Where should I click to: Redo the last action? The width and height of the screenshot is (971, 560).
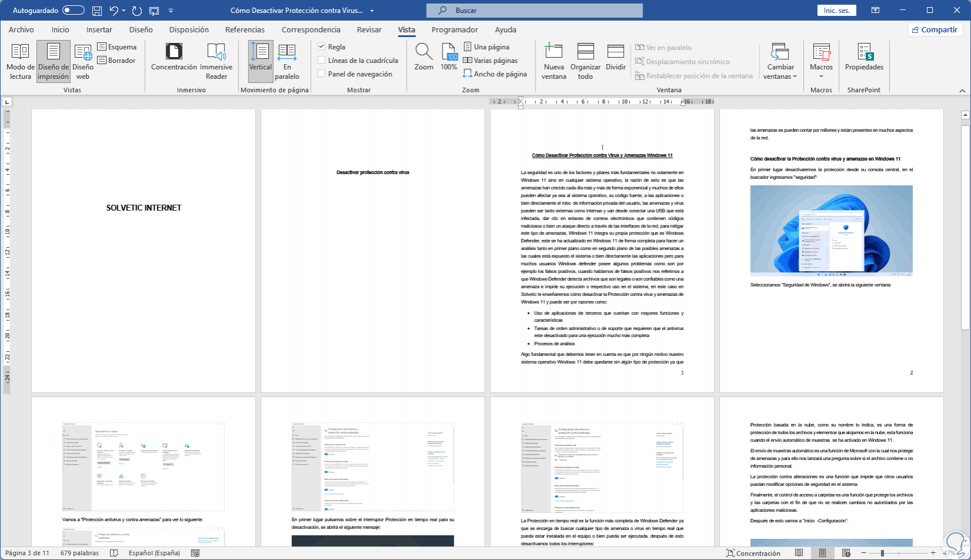[137, 11]
